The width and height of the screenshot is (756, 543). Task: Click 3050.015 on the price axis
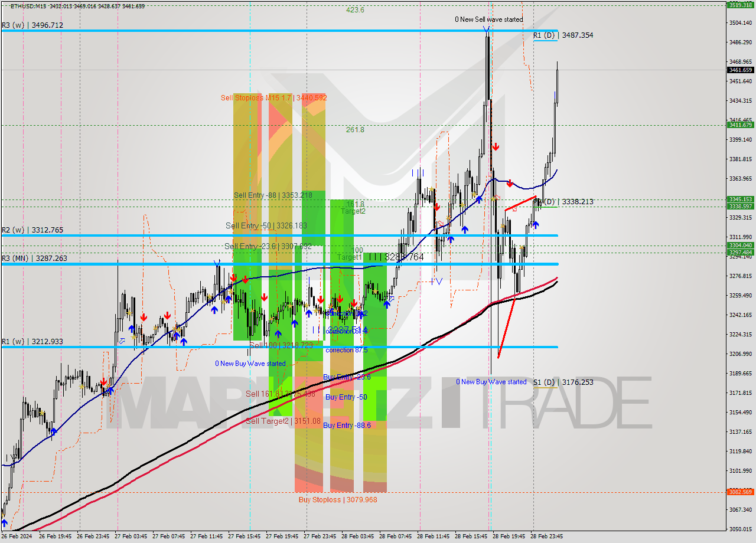[x=740, y=529]
